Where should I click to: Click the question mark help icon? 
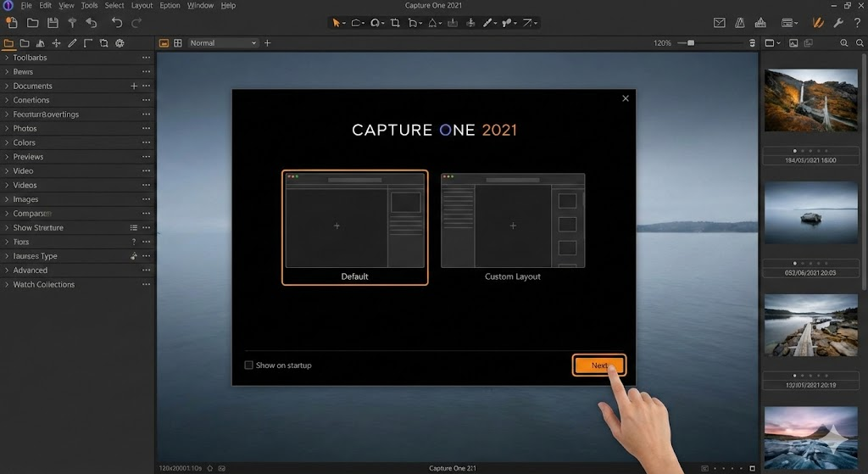click(857, 23)
